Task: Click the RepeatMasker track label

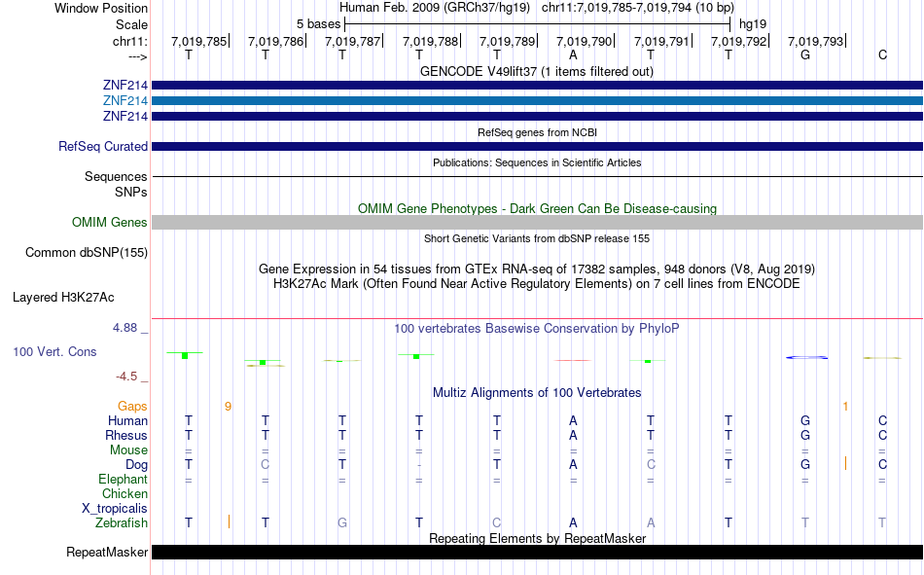Action: [x=107, y=552]
